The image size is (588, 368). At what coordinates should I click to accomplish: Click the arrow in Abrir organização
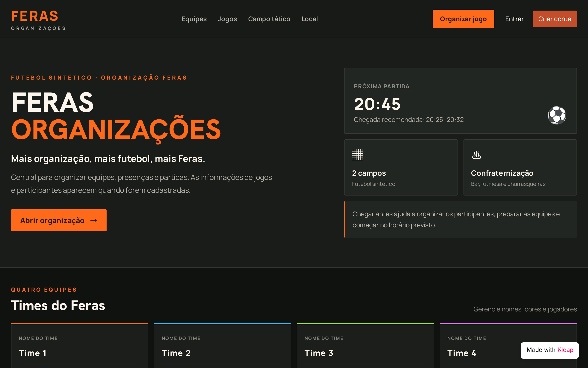click(94, 221)
